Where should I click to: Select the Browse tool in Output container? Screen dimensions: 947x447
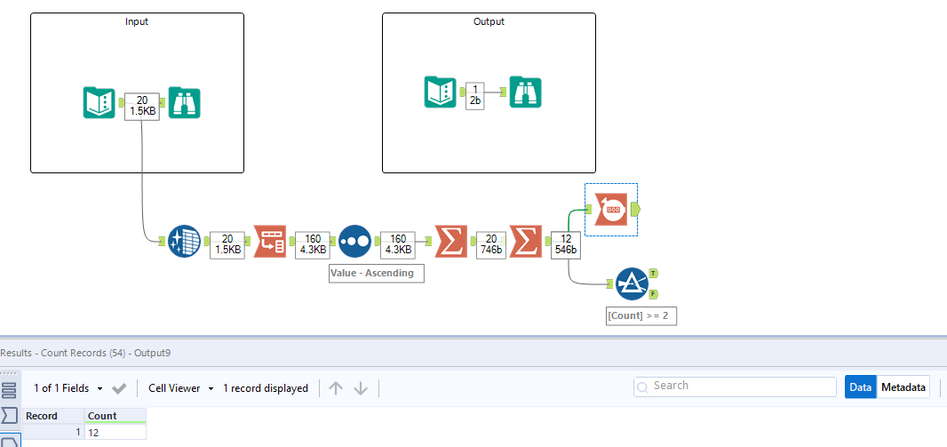point(525,92)
